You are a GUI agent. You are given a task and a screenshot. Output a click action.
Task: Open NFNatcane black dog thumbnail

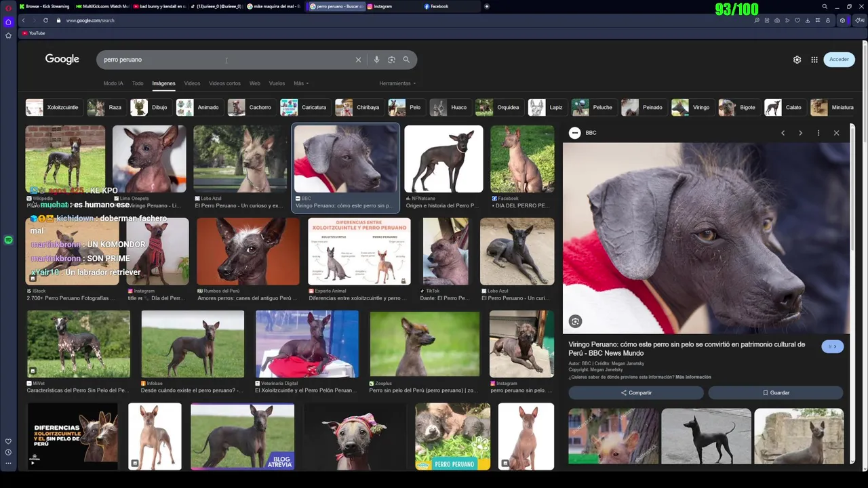pos(443,159)
